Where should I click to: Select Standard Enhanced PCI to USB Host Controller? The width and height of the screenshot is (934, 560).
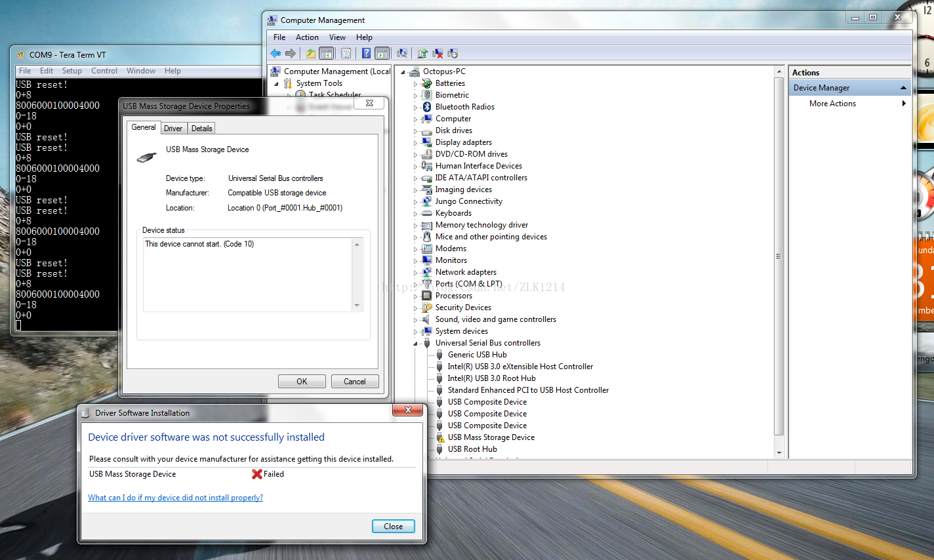click(x=528, y=390)
